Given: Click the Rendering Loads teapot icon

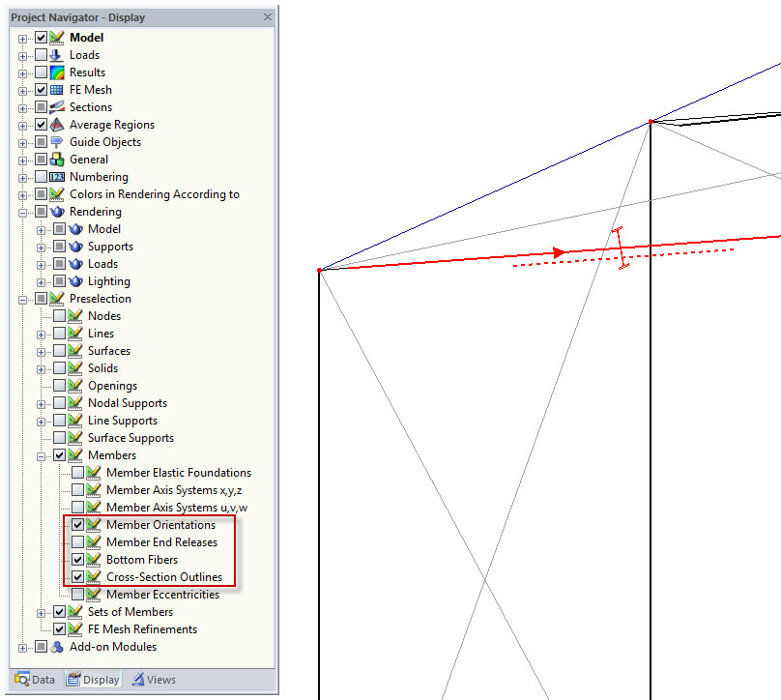Looking at the screenshot, I should (x=75, y=264).
